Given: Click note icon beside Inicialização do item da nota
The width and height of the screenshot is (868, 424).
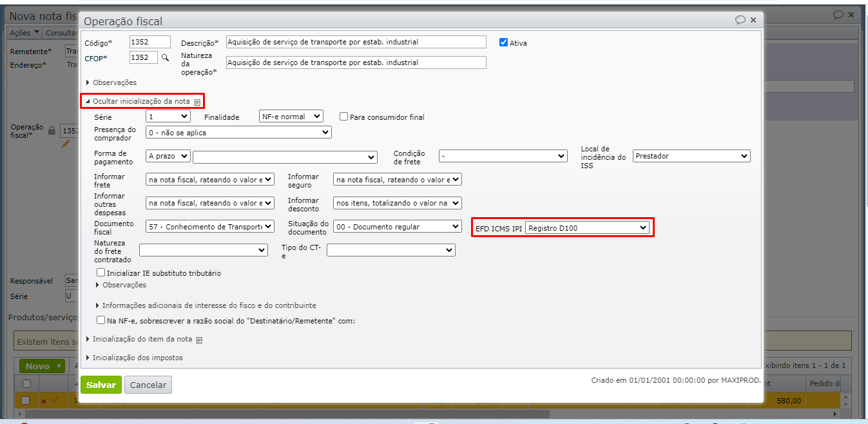Looking at the screenshot, I should click(x=199, y=340).
